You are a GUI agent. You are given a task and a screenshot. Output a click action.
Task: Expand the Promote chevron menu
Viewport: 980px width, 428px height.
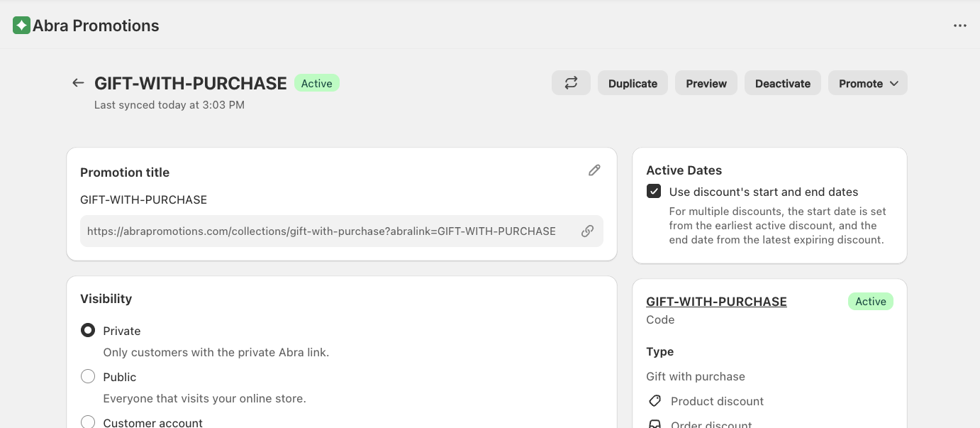pyautogui.click(x=893, y=83)
